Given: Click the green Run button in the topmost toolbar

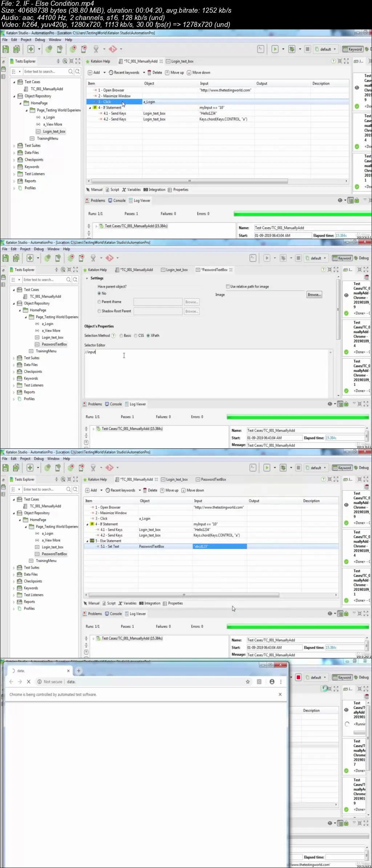Looking at the screenshot, I should point(275,49).
